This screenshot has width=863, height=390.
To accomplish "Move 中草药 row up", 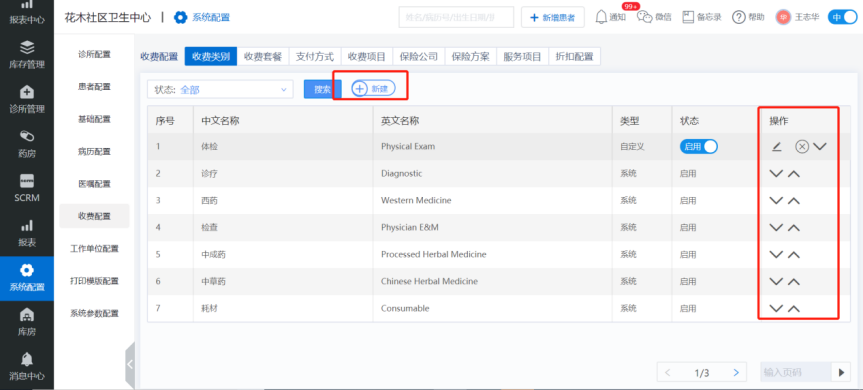I will pyautogui.click(x=794, y=281).
